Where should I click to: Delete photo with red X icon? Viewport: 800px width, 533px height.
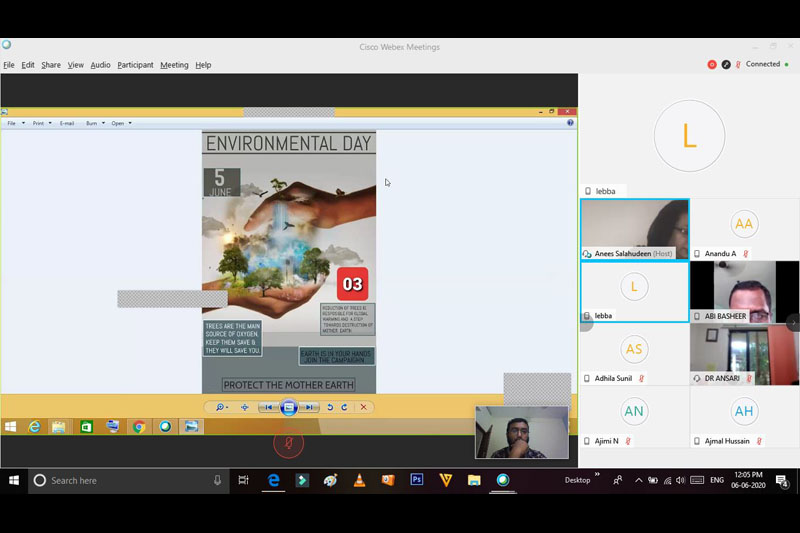(x=364, y=407)
